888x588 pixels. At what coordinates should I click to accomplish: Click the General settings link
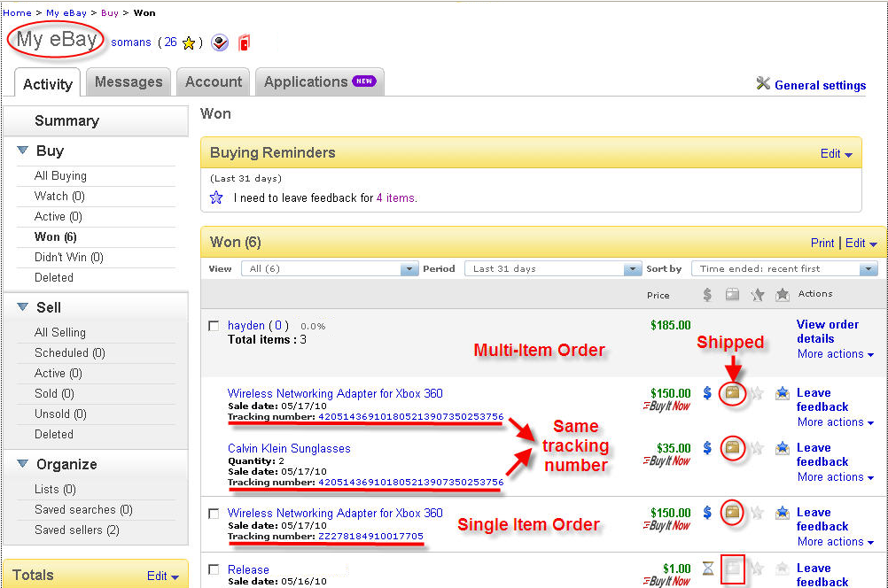[x=820, y=86]
